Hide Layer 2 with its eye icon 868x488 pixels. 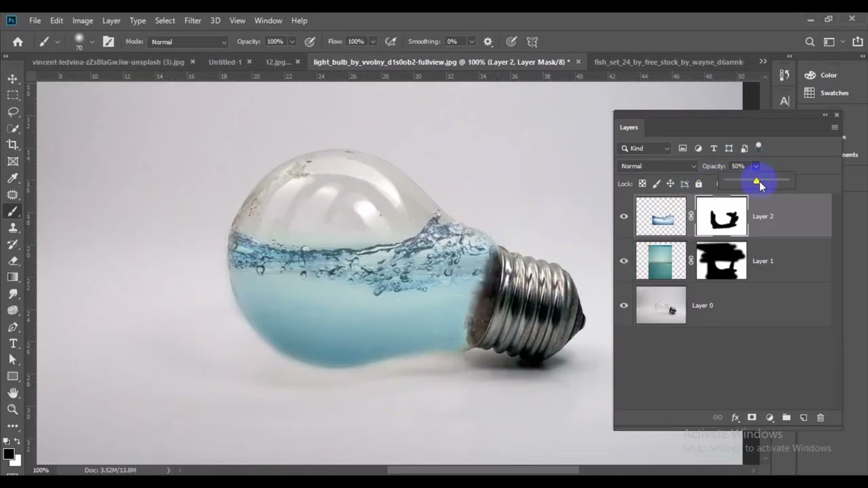coord(624,216)
